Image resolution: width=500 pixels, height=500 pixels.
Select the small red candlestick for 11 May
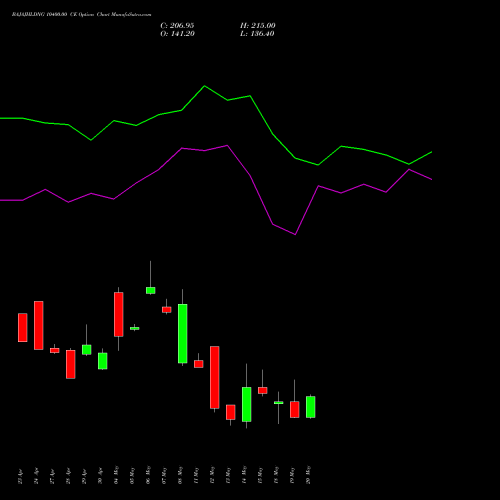pos(199,364)
